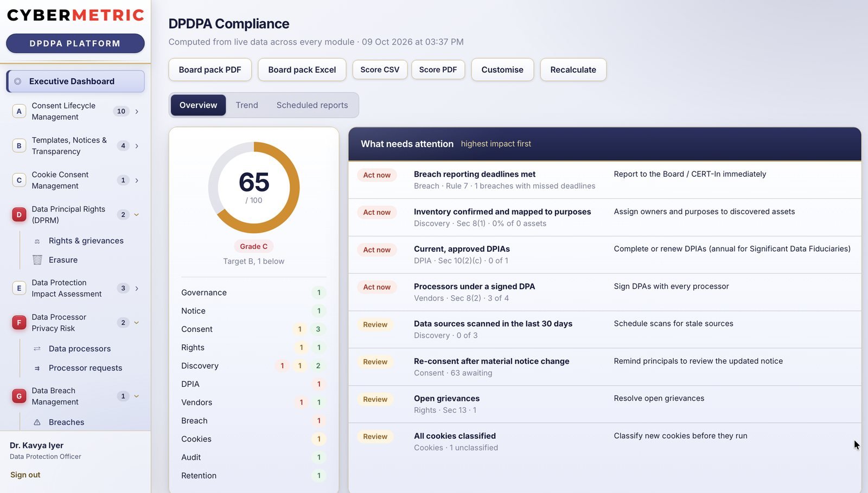Recalculate the compliance score
This screenshot has width=868, height=493.
click(x=573, y=69)
